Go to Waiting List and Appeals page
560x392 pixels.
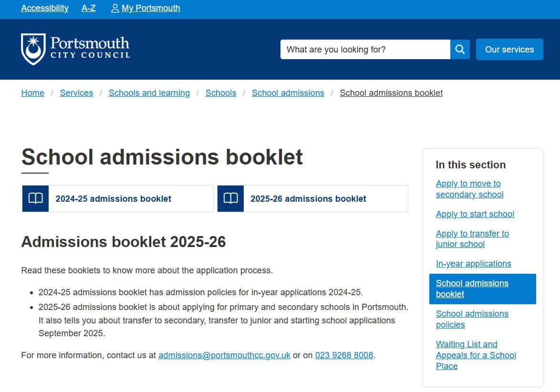pos(476,355)
